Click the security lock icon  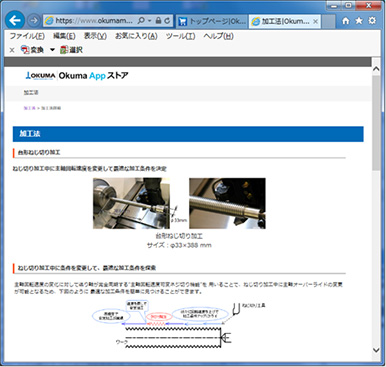click(159, 21)
